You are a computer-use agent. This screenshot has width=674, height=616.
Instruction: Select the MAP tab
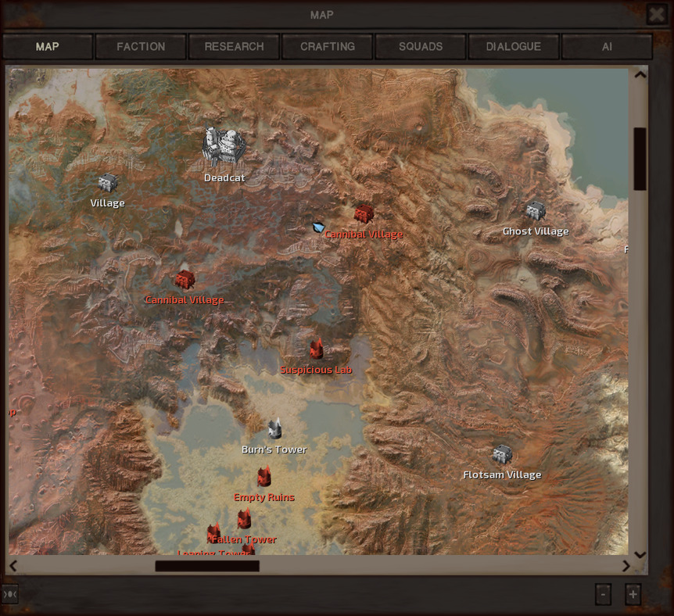(47, 46)
